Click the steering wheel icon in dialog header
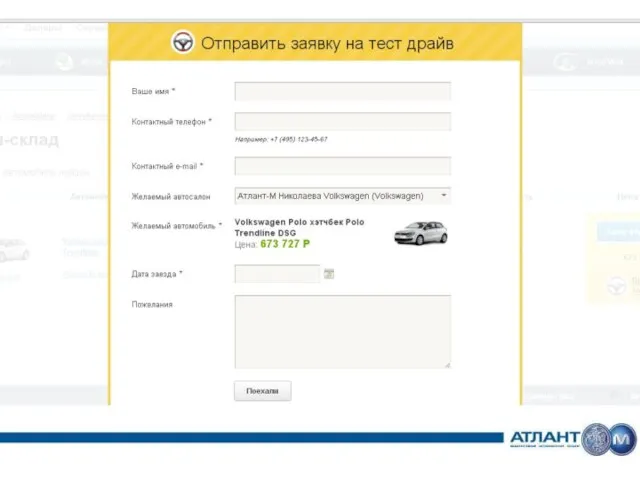The width and height of the screenshot is (640, 480). (183, 43)
